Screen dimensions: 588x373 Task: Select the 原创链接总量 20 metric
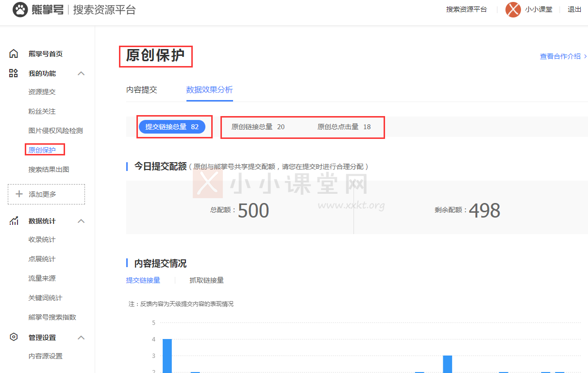click(x=258, y=127)
